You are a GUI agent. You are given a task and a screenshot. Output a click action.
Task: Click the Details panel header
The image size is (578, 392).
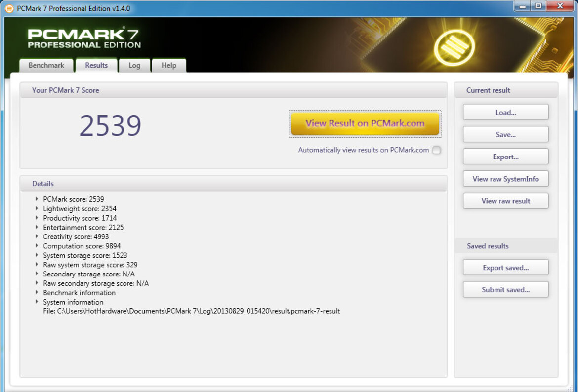233,184
